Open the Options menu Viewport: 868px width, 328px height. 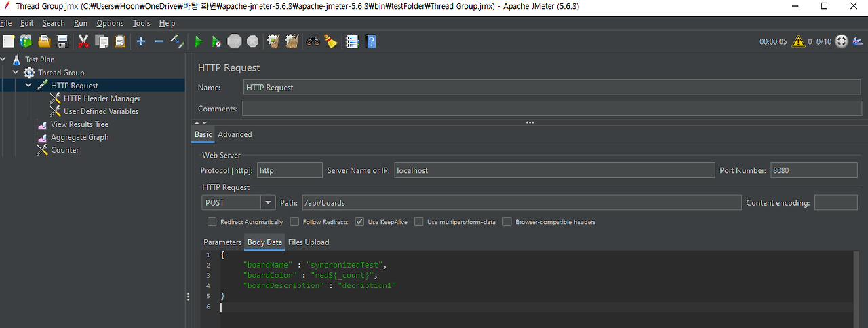pyautogui.click(x=110, y=23)
